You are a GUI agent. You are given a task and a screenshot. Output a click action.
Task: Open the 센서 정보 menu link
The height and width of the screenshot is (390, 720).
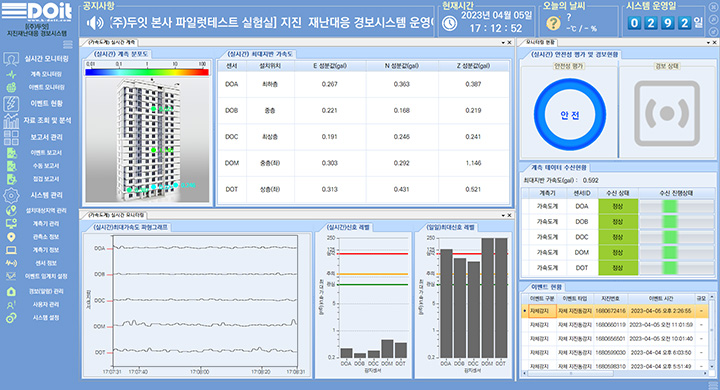point(46,263)
